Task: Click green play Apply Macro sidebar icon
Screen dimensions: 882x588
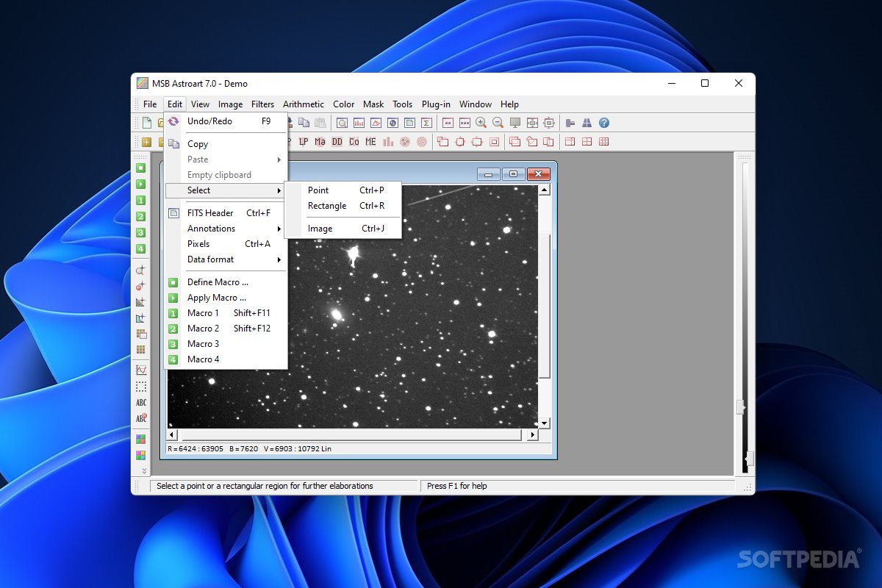Action: (140, 184)
